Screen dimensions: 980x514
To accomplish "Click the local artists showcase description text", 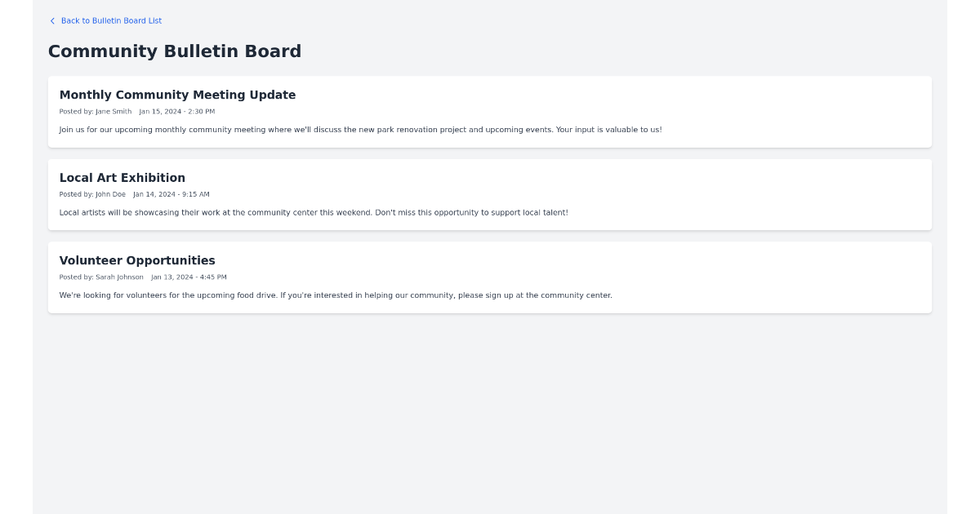I will coord(314,212).
